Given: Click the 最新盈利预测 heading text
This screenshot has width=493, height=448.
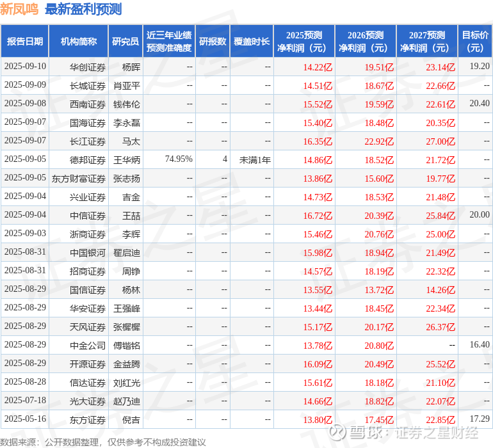Looking at the screenshot, I should click(83, 9).
